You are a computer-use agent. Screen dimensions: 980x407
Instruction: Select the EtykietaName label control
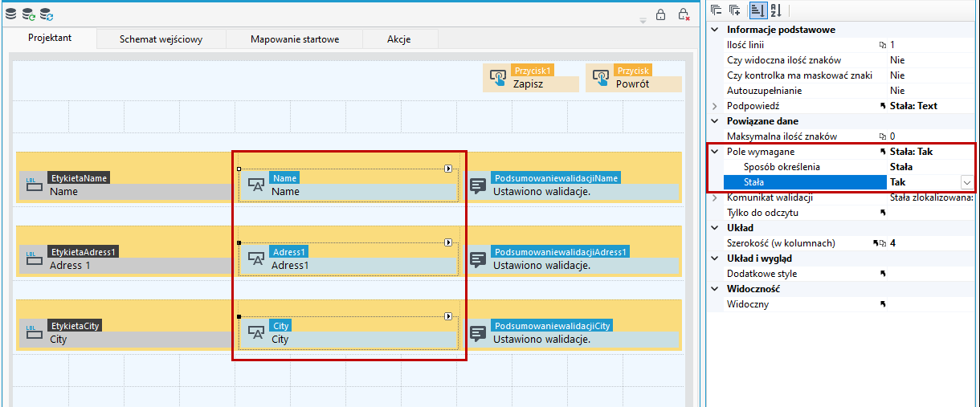(x=125, y=185)
